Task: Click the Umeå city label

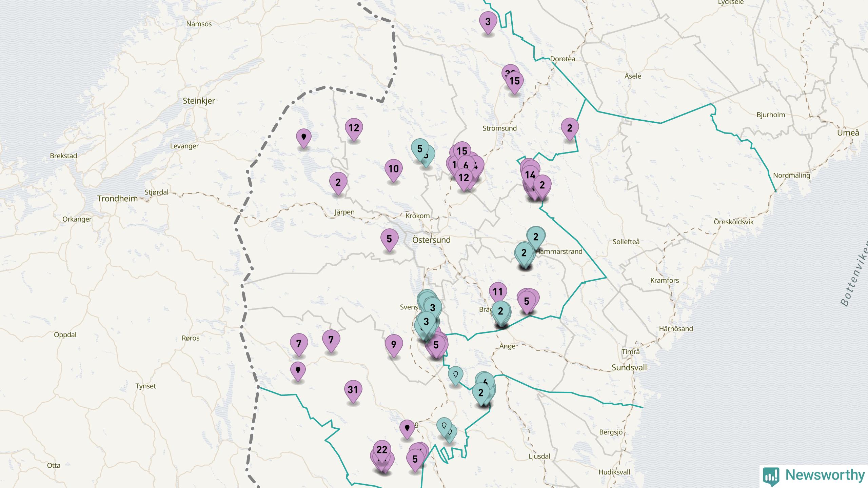Action: click(848, 133)
